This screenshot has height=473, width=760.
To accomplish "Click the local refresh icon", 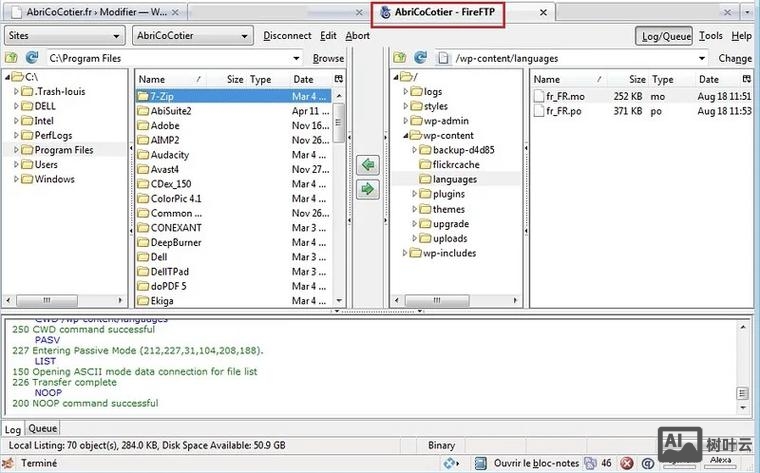I will pos(32,58).
